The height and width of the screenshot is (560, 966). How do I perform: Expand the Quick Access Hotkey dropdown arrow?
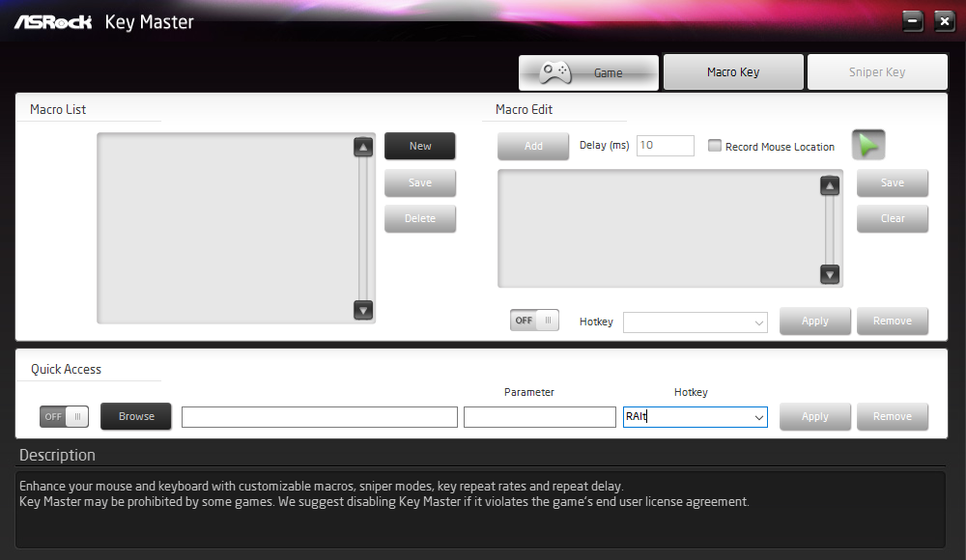759,417
